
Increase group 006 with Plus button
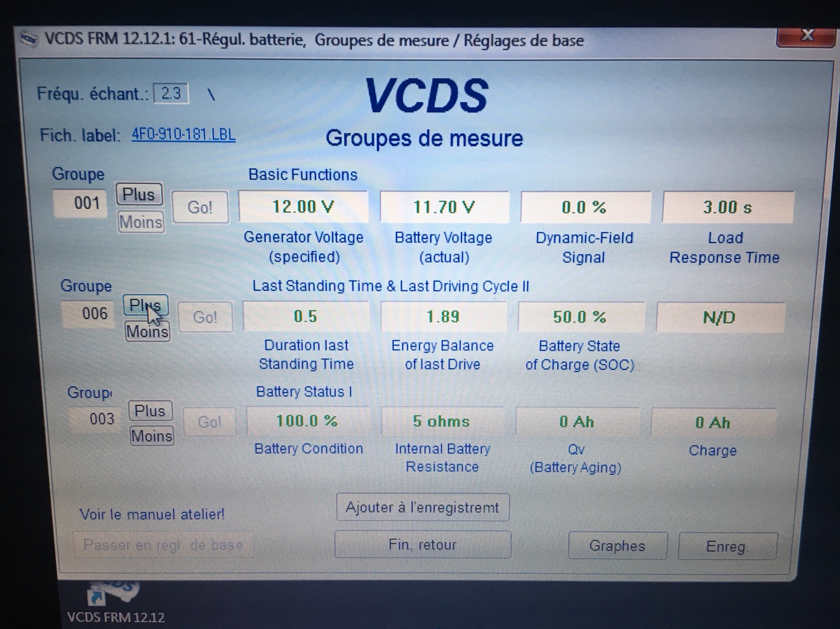tap(145, 305)
